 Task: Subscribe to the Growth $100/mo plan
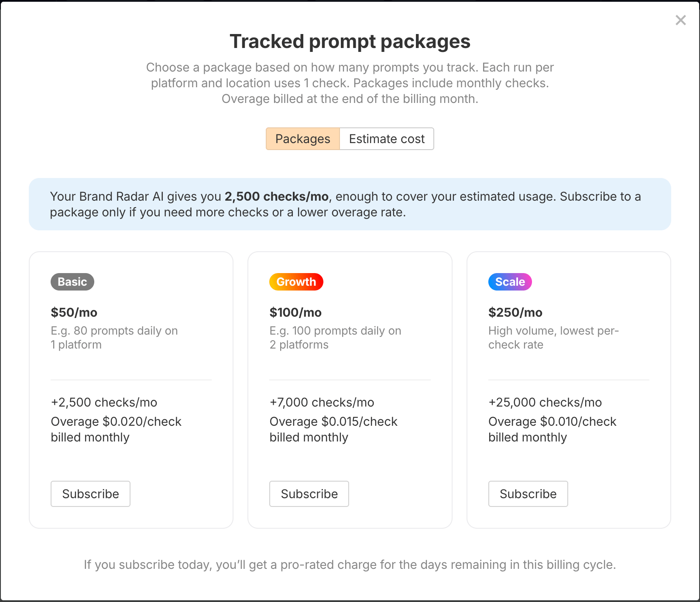point(309,494)
